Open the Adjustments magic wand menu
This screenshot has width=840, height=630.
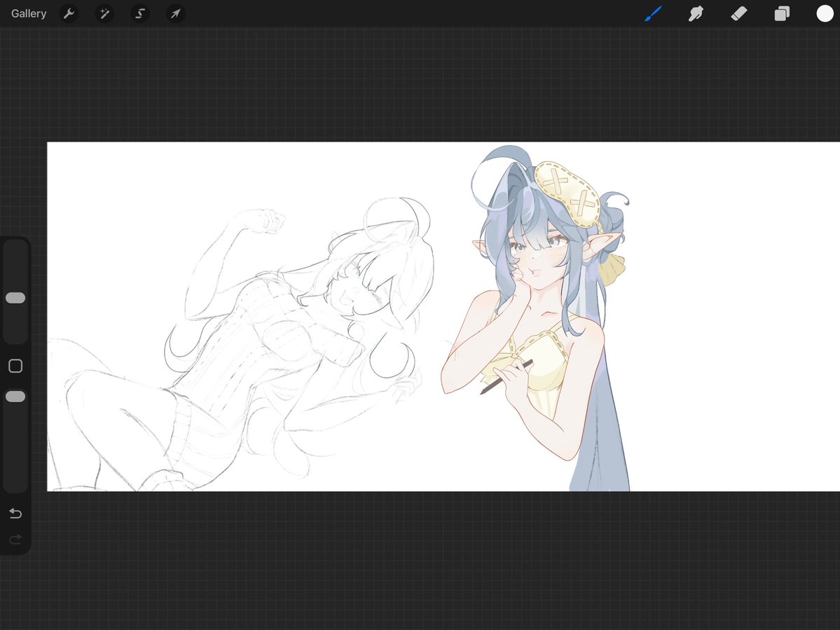(x=104, y=13)
